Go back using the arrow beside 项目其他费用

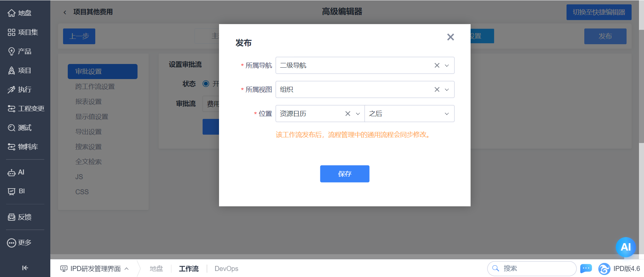(x=65, y=12)
